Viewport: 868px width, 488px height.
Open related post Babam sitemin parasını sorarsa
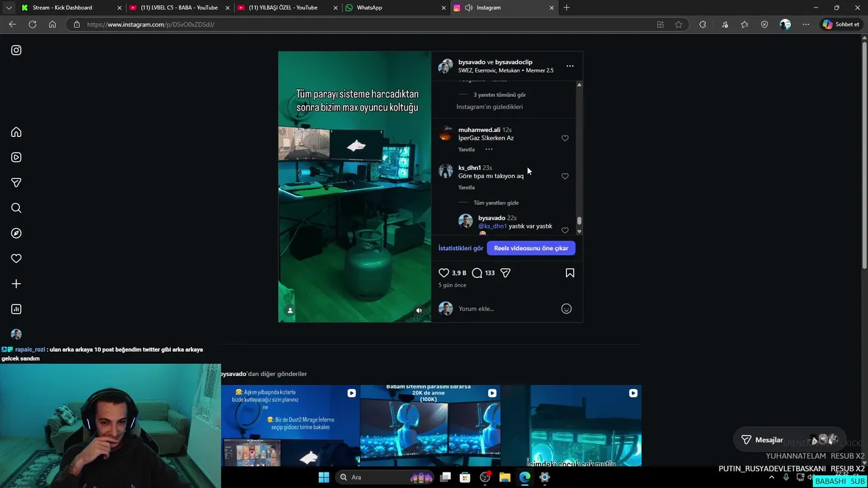tap(431, 426)
